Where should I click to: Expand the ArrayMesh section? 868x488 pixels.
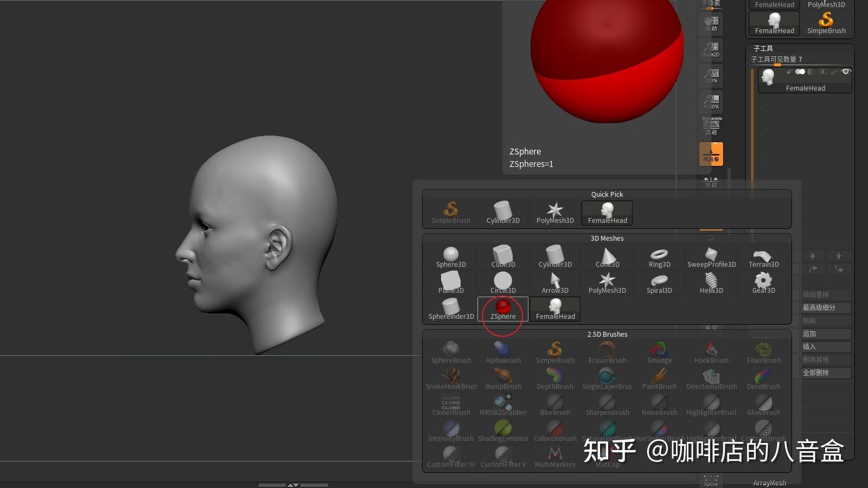point(769,483)
